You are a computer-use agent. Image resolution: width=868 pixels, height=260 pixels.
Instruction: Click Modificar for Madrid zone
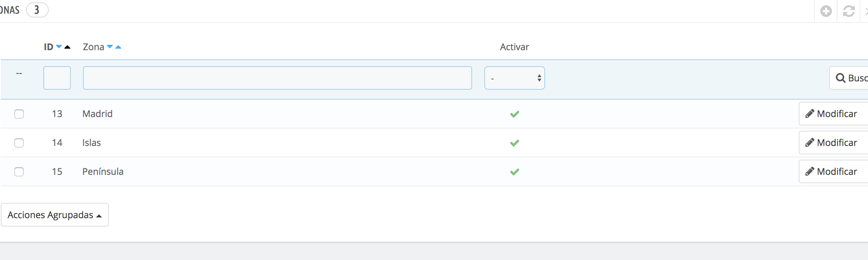833,114
